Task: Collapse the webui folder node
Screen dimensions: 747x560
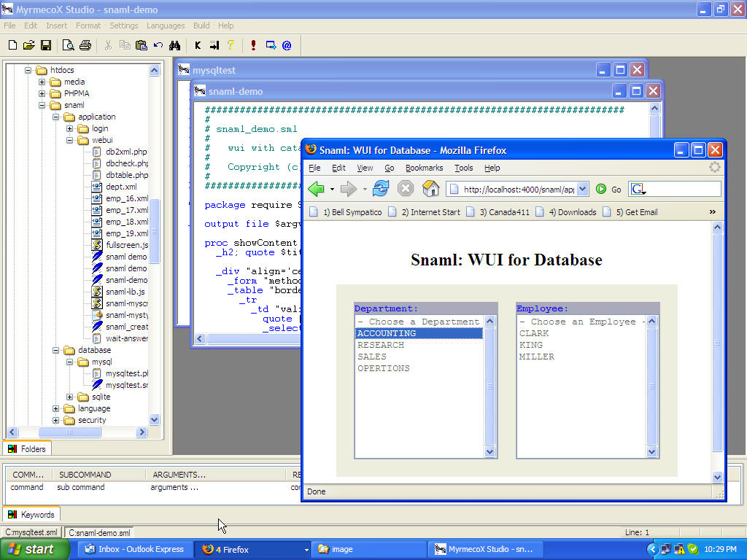Action: 69,140
